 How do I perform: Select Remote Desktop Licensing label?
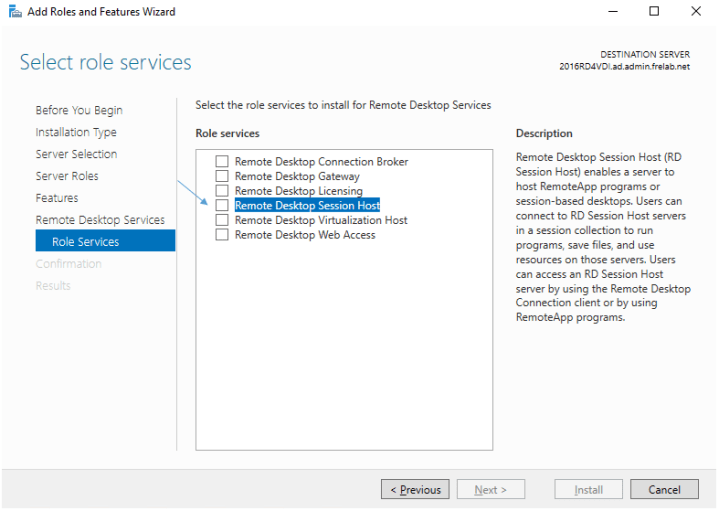pos(299,191)
